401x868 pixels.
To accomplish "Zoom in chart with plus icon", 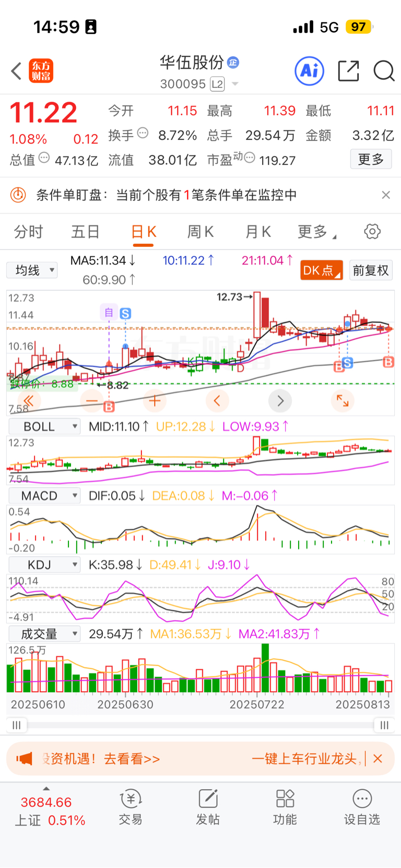I will (155, 401).
